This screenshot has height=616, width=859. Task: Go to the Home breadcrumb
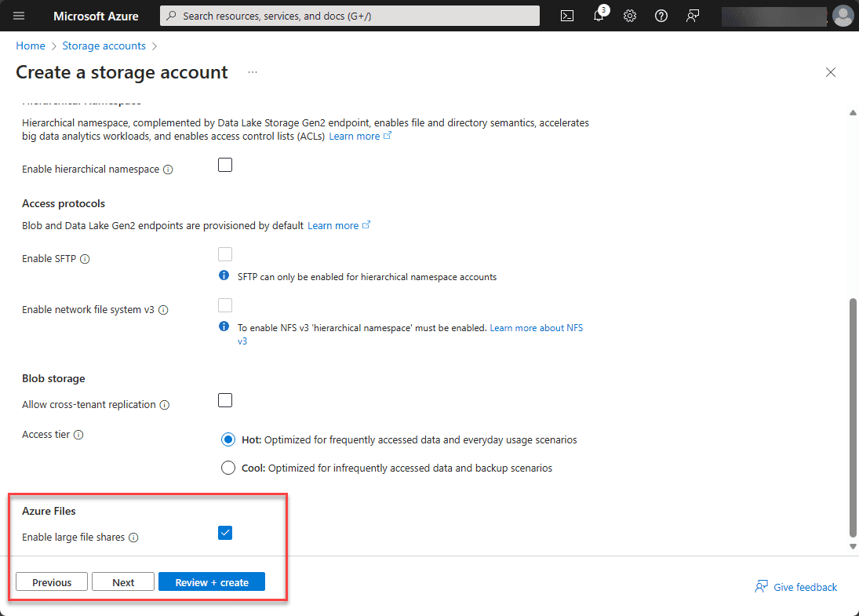coord(31,46)
